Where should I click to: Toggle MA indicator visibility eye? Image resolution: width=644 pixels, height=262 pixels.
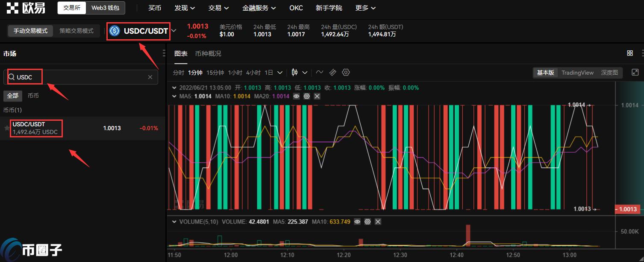tap(296, 96)
